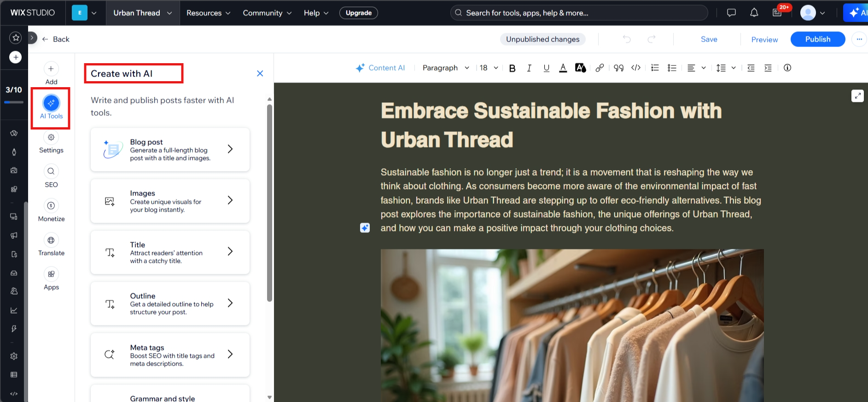Redo the last change
Image resolution: width=868 pixels, height=402 pixels.
(x=652, y=39)
